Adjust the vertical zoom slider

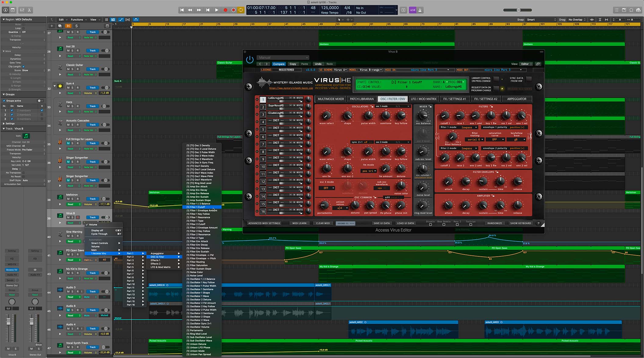[x=619, y=20]
